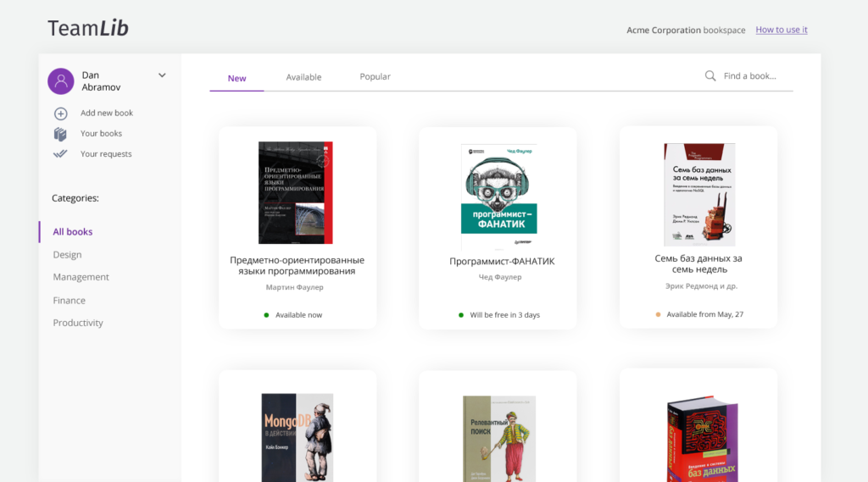868x482 pixels.
Task: Click author name Мартин Фаулер
Action: point(294,287)
